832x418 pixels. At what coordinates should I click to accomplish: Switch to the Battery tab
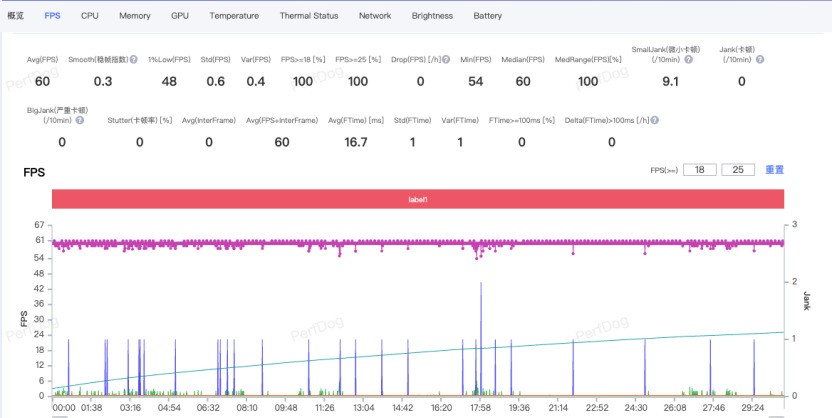pos(488,16)
